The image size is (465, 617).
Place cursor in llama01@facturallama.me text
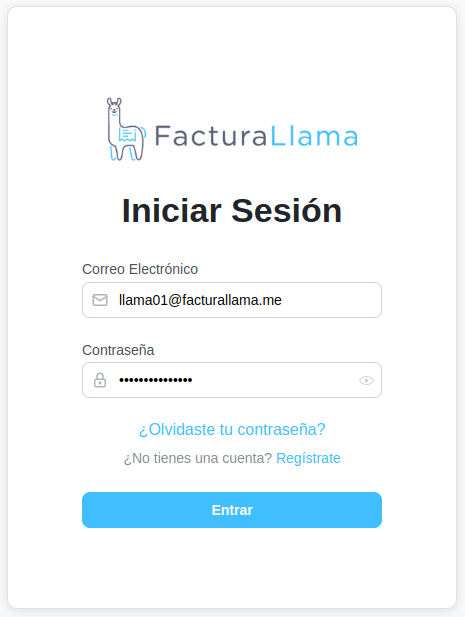(x=200, y=300)
